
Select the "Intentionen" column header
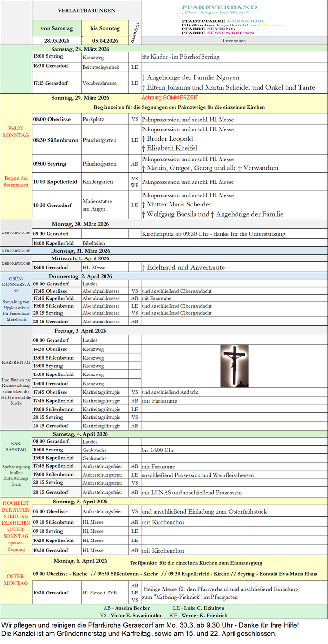click(x=234, y=41)
